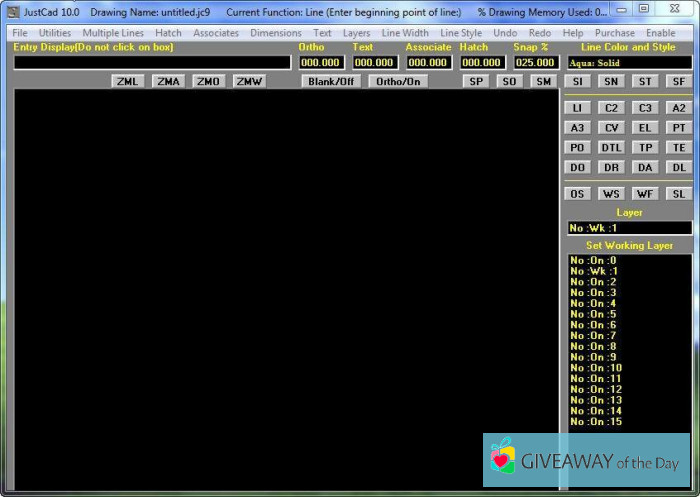The image size is (700, 497).
Task: Select the ZMW zoom window button
Action: coord(249,81)
